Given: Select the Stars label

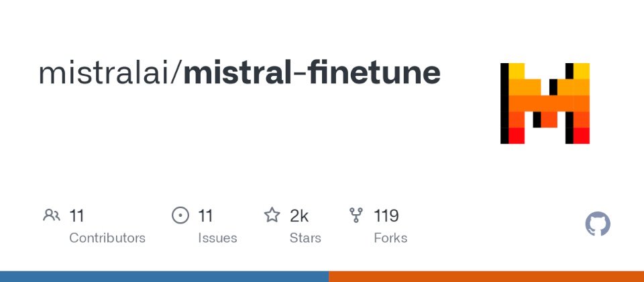Looking at the screenshot, I should 305,238.
